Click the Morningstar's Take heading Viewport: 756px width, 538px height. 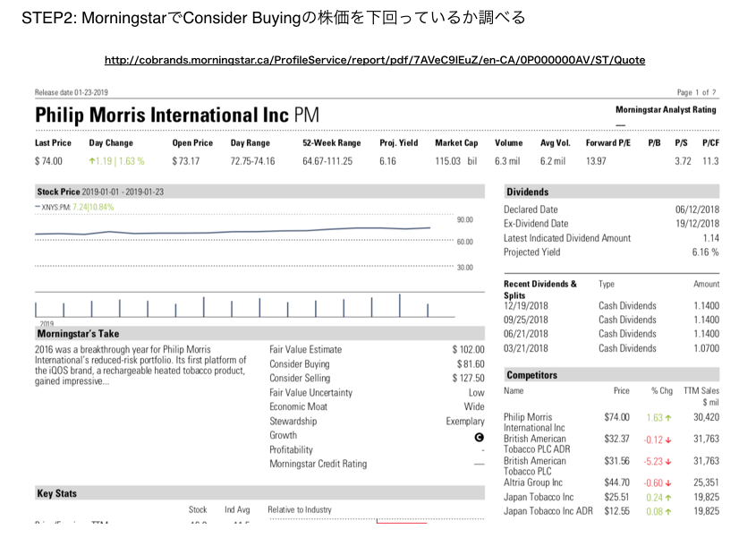[x=79, y=334]
